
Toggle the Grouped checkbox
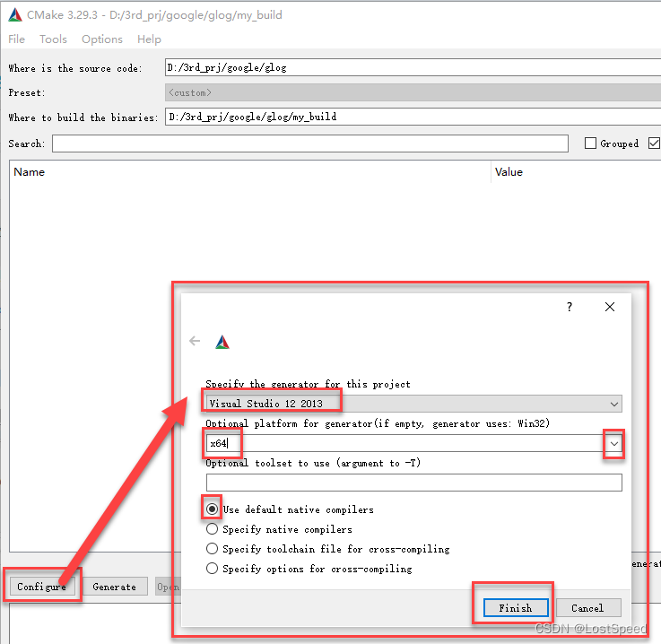pyautogui.click(x=590, y=144)
